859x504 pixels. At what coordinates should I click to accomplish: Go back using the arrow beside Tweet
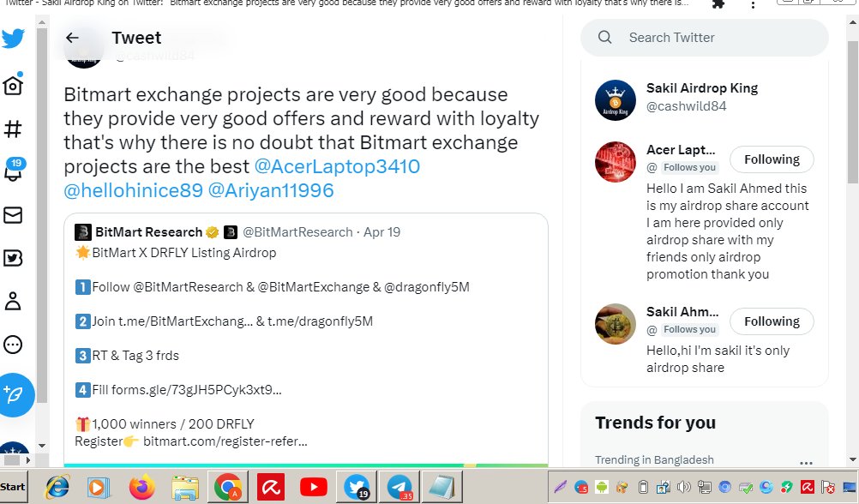tap(72, 37)
